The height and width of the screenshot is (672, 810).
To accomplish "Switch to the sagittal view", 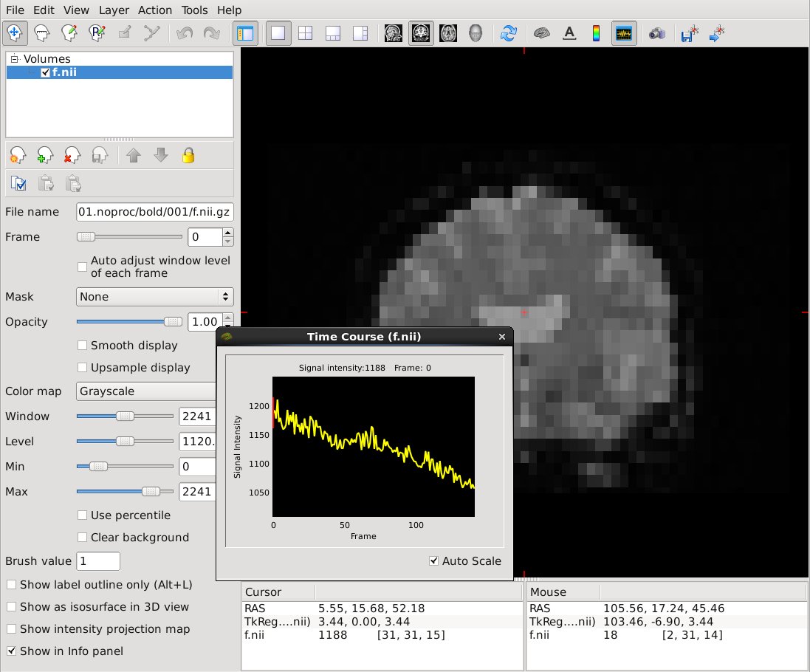I will coord(394,33).
